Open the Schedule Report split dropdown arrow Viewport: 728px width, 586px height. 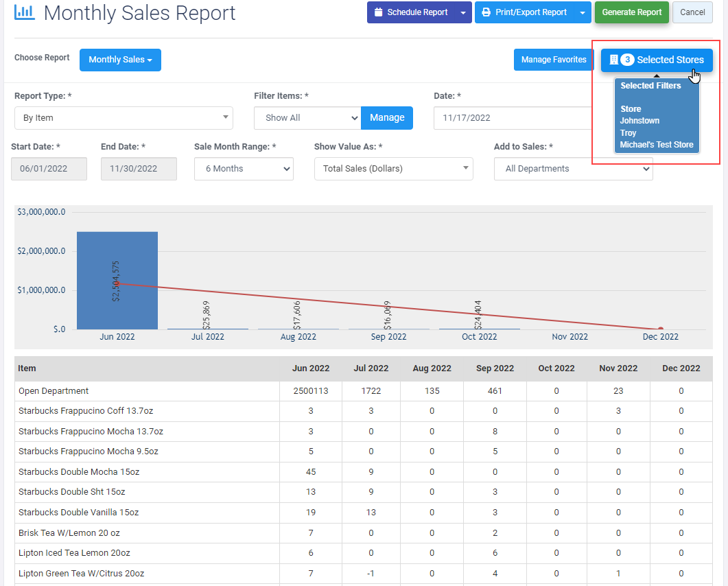[463, 12]
